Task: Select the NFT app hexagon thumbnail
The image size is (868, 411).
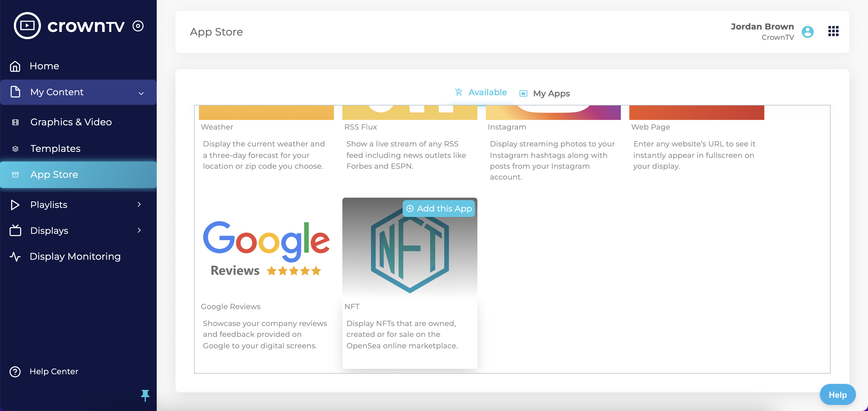Action: 410,248
